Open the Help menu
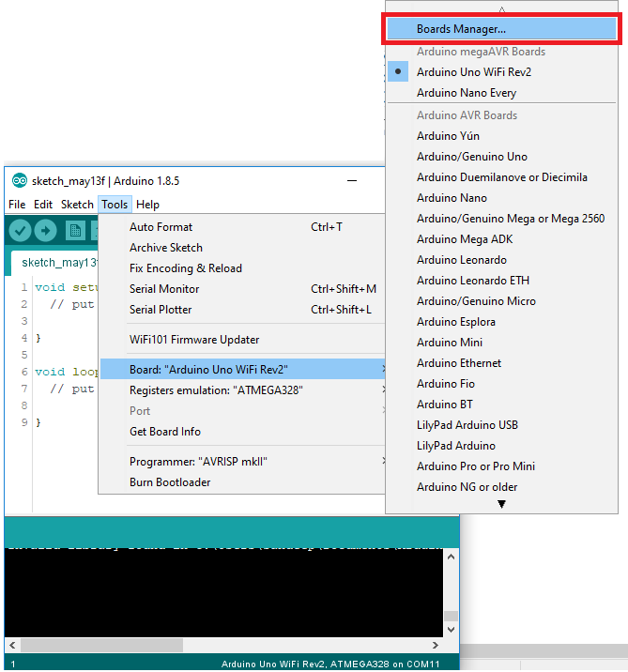The height and width of the screenshot is (672, 628). coord(148,205)
